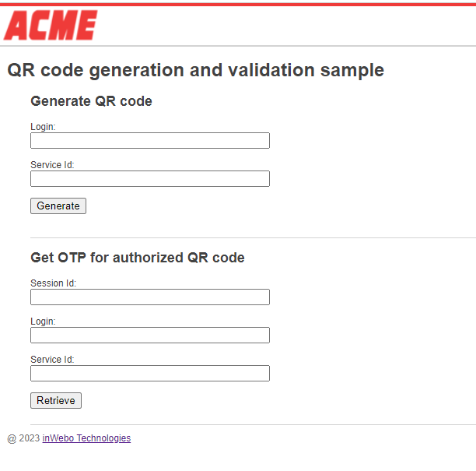Screen dimensions: 476x471
Task: Click the red bar above the ACME logo
Action: point(238,4)
